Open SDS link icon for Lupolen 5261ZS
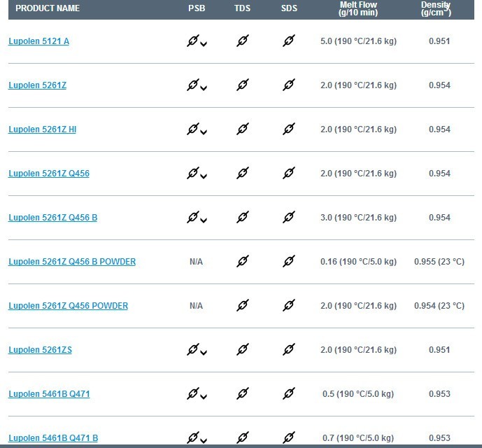 289,349
